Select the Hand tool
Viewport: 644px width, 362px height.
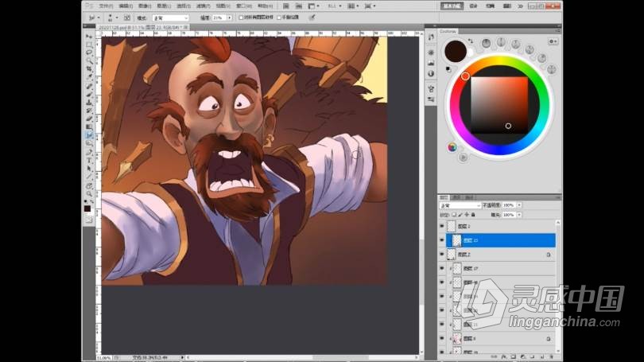89,185
